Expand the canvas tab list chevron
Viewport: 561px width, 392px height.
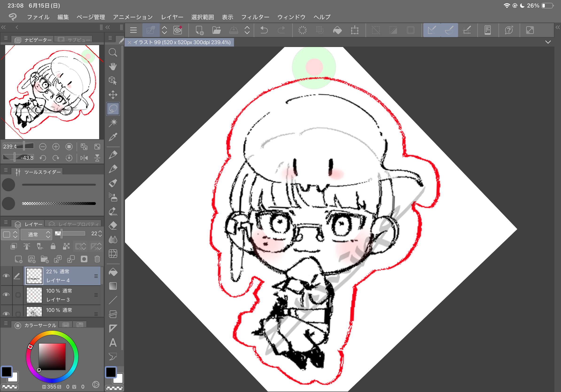tap(548, 42)
